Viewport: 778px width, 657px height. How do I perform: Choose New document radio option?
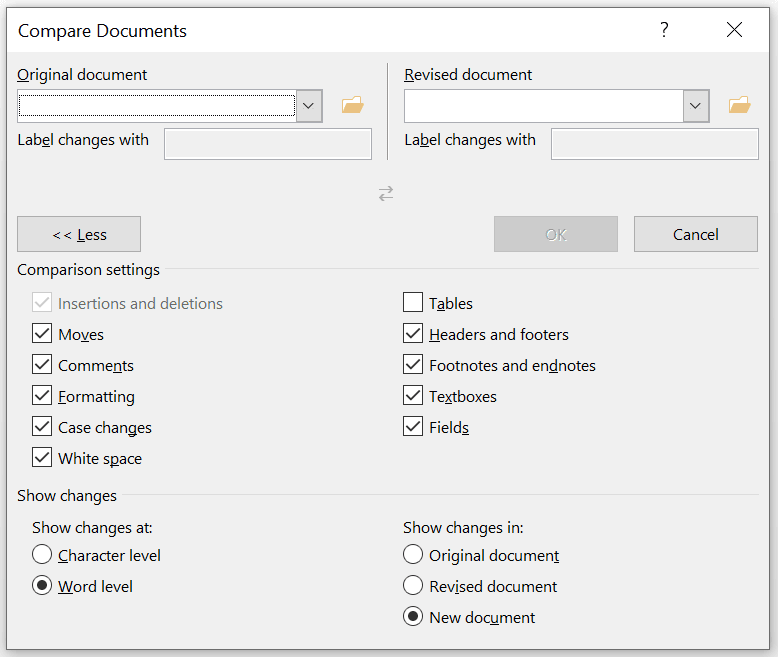coord(413,616)
